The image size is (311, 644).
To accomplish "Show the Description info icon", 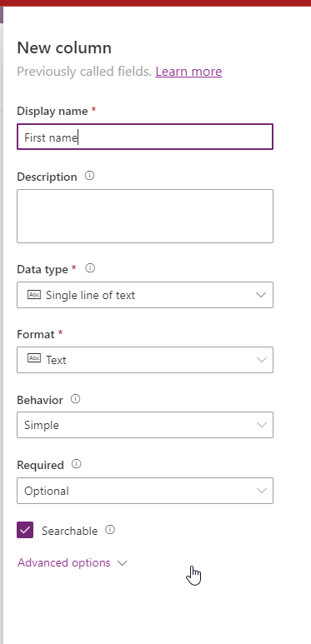I will pyautogui.click(x=89, y=176).
